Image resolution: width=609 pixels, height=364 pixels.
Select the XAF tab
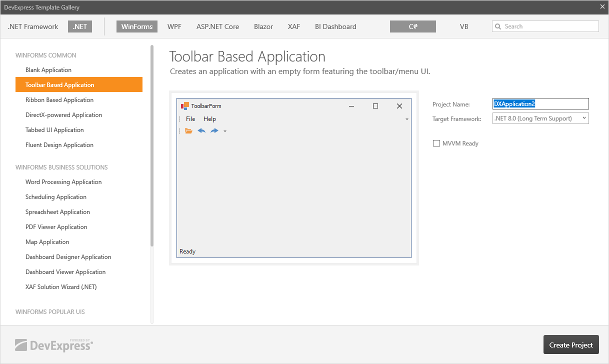(294, 26)
